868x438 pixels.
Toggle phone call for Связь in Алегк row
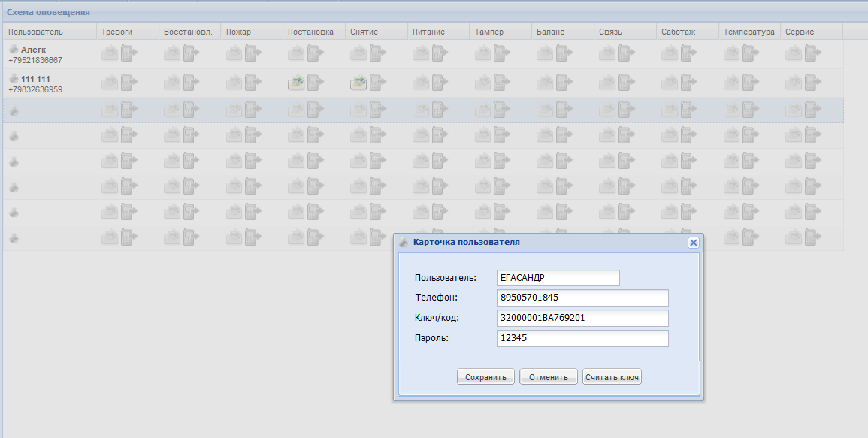coord(627,53)
